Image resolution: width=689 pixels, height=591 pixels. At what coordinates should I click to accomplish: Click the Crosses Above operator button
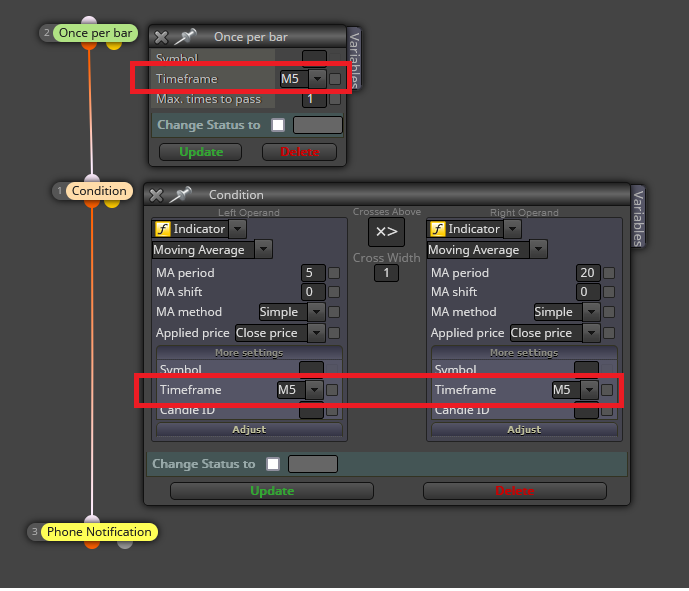coord(386,232)
